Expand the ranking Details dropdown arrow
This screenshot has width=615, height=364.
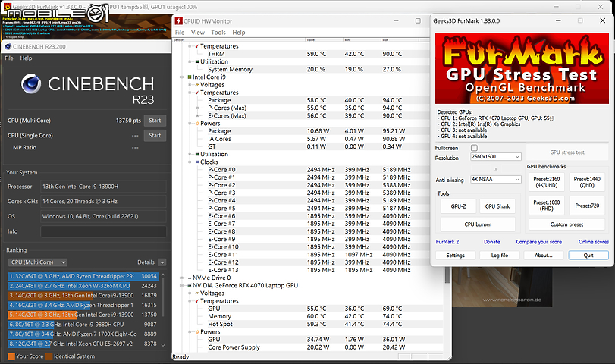coord(162,262)
